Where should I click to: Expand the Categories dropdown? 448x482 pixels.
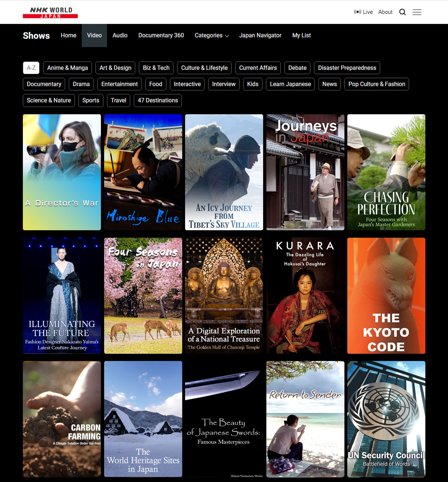pos(211,35)
